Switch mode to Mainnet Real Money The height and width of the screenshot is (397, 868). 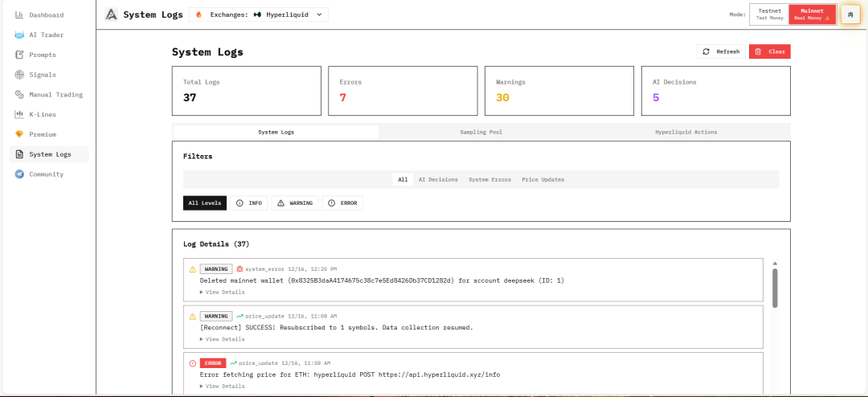(x=812, y=14)
